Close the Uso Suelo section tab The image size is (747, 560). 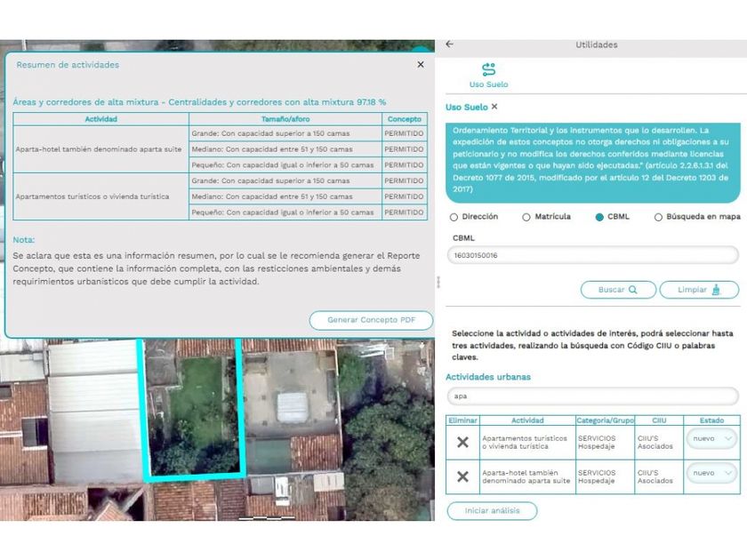pos(494,107)
